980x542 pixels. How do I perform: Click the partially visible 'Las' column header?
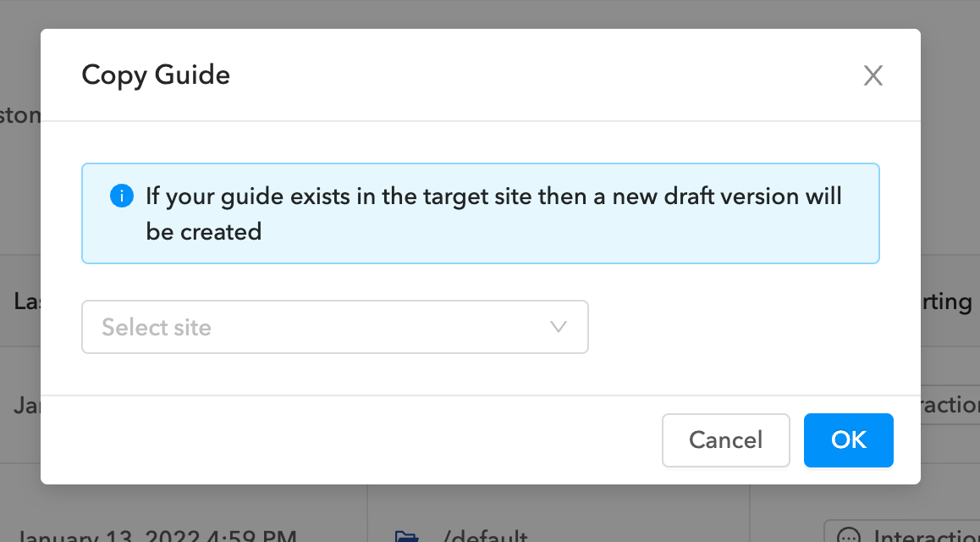pos(27,301)
